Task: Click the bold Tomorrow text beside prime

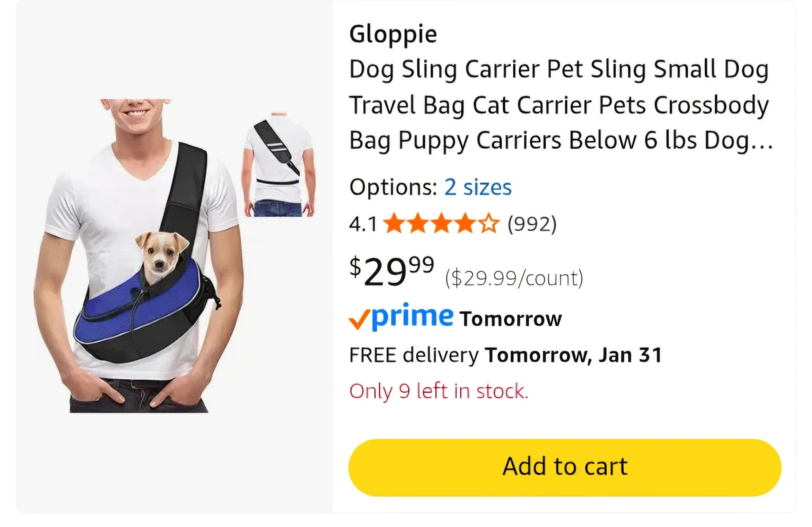Action: (x=511, y=319)
